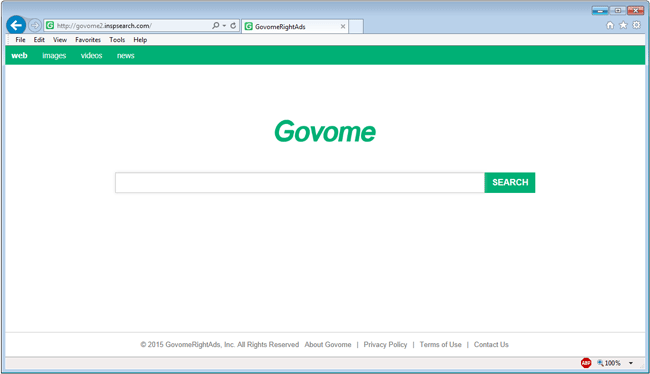Open the address bar autocomplete dropdown arrow
The width and height of the screenshot is (650, 374).
pos(224,26)
